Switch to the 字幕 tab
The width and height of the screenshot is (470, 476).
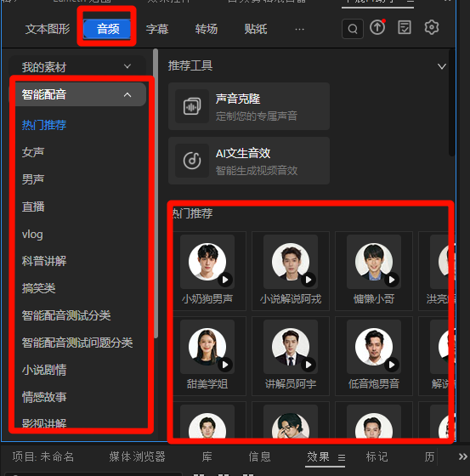point(157,29)
